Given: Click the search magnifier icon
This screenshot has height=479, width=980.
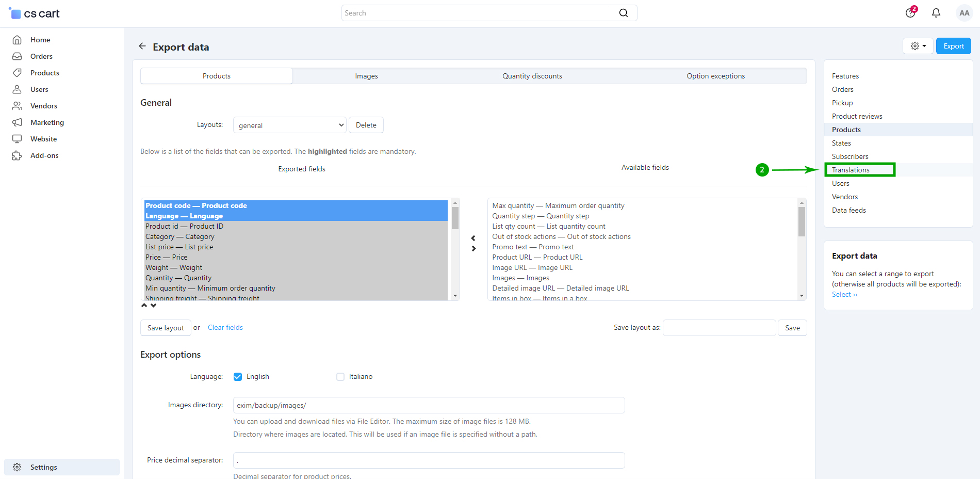Looking at the screenshot, I should point(623,13).
